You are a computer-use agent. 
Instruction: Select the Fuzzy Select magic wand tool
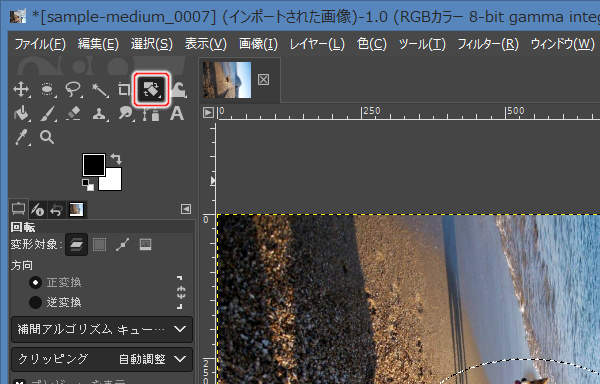pos(99,90)
